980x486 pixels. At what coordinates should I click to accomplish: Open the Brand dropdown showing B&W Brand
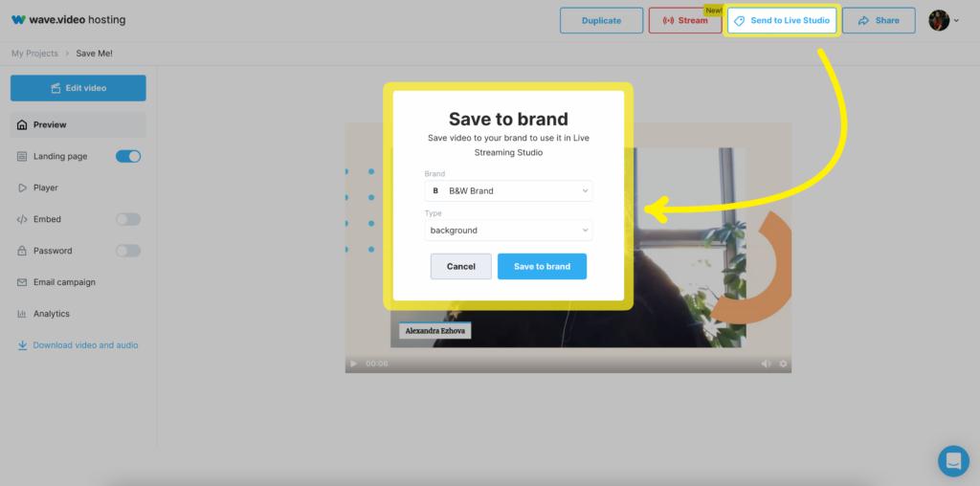click(x=508, y=190)
